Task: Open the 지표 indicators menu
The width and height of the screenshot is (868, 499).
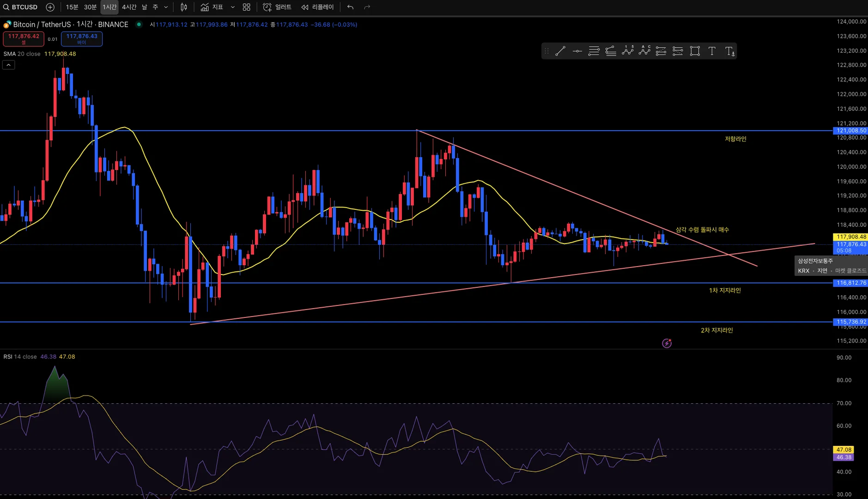Action: (x=212, y=7)
